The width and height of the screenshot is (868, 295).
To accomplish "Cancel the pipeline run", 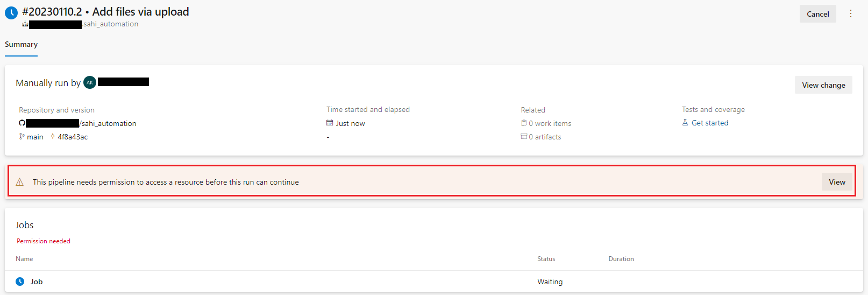I will [817, 14].
